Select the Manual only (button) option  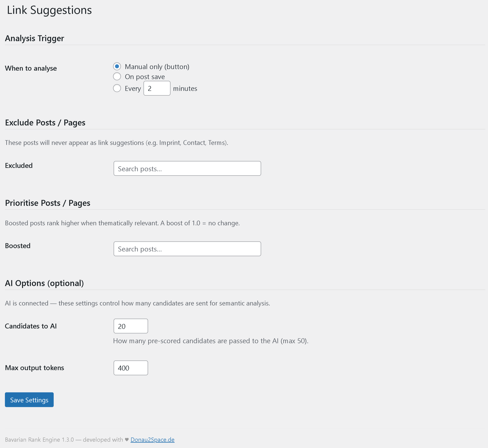point(117,66)
